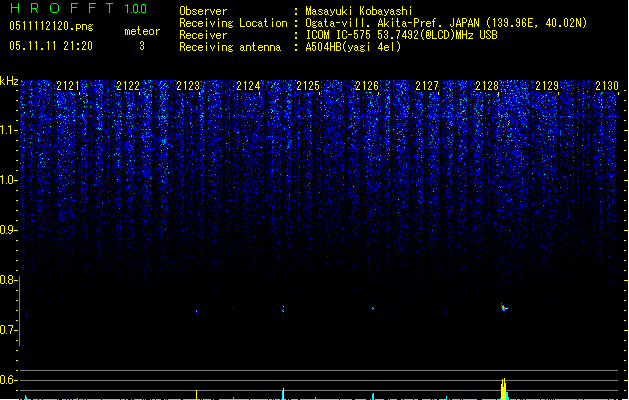Click the 2130 time marker
Screen dimensions: 629x400
pyautogui.click(x=607, y=86)
